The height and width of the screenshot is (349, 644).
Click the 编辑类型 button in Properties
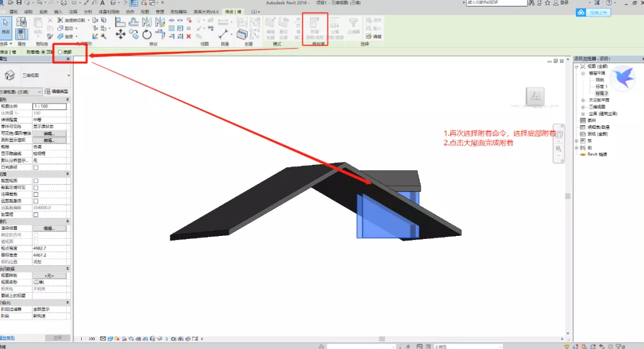pyautogui.click(x=57, y=91)
